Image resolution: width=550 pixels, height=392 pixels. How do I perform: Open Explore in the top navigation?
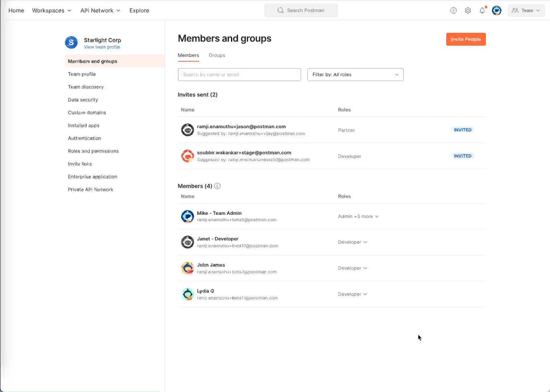[x=139, y=10]
